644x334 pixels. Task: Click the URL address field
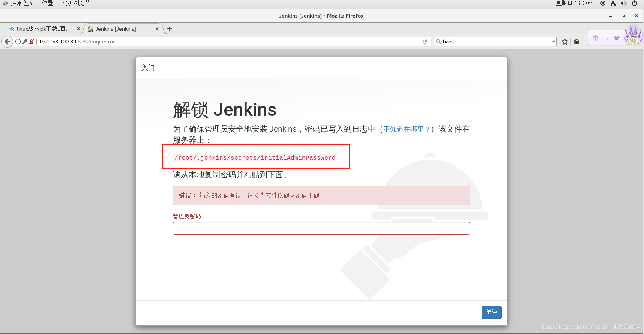tap(227, 42)
